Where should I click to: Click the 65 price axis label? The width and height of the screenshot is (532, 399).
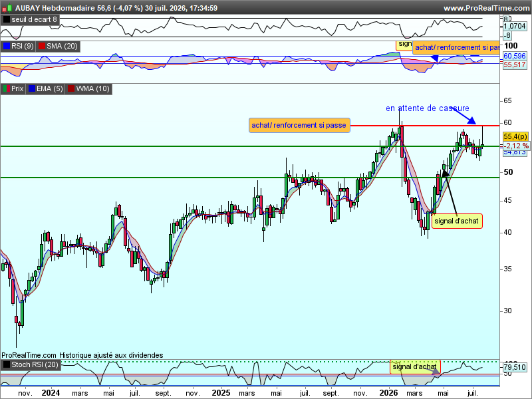(507, 101)
